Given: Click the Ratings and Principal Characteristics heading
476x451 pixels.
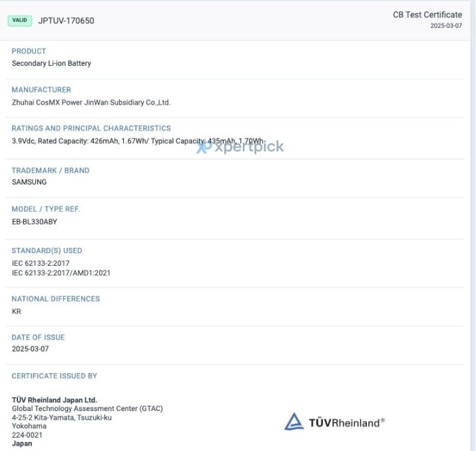Looking at the screenshot, I should (91, 129).
